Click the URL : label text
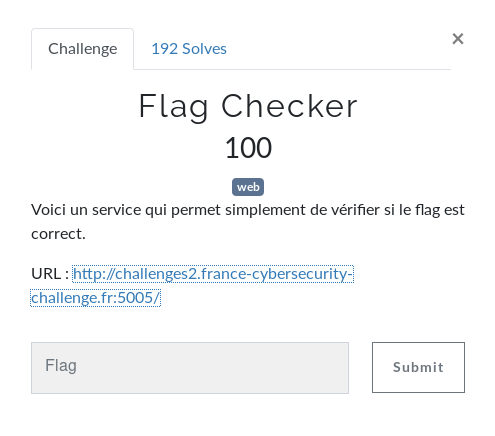Viewport: 495px width, 436px height. (50, 274)
